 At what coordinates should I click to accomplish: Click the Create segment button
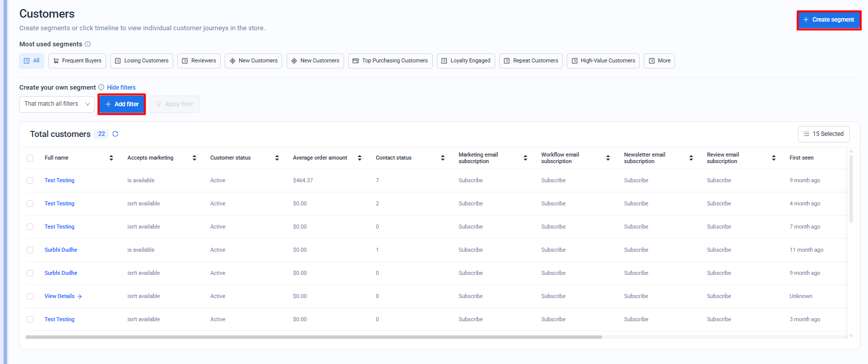coord(829,20)
